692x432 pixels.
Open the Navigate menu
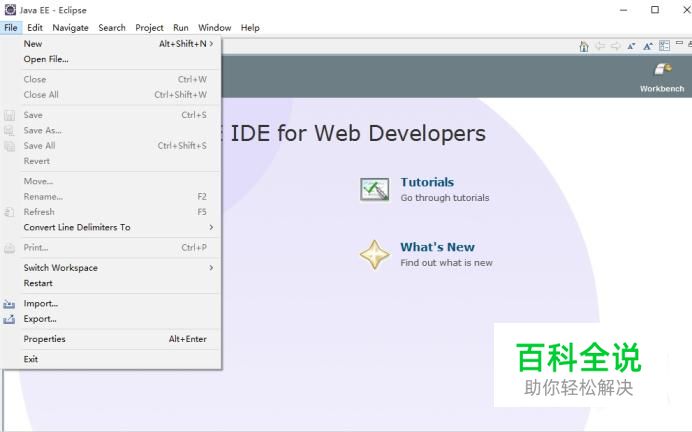click(x=70, y=28)
